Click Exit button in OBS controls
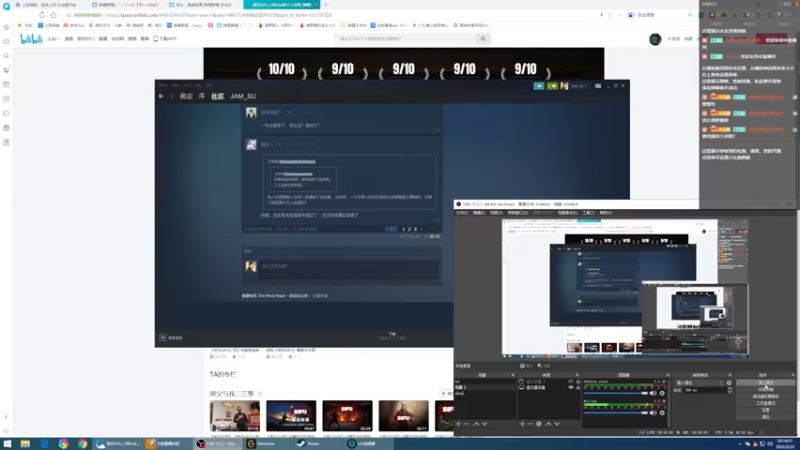Image resolution: width=800 pixels, height=450 pixels. (x=766, y=417)
